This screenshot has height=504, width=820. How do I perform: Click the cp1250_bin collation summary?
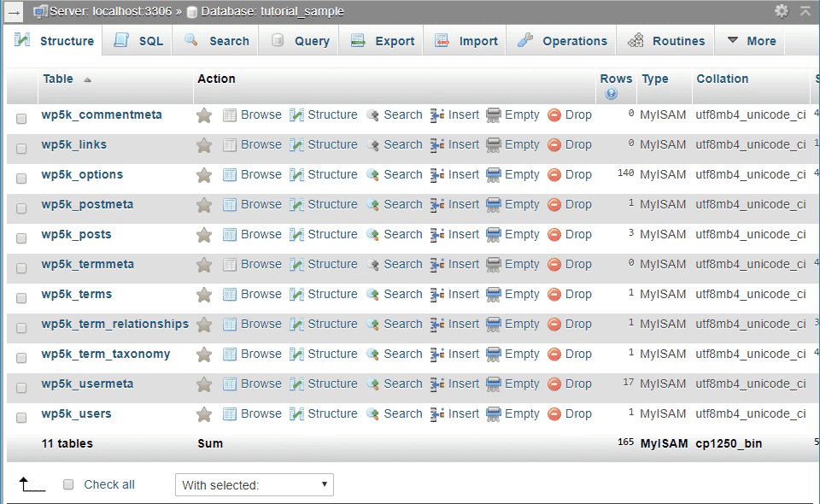coord(729,444)
